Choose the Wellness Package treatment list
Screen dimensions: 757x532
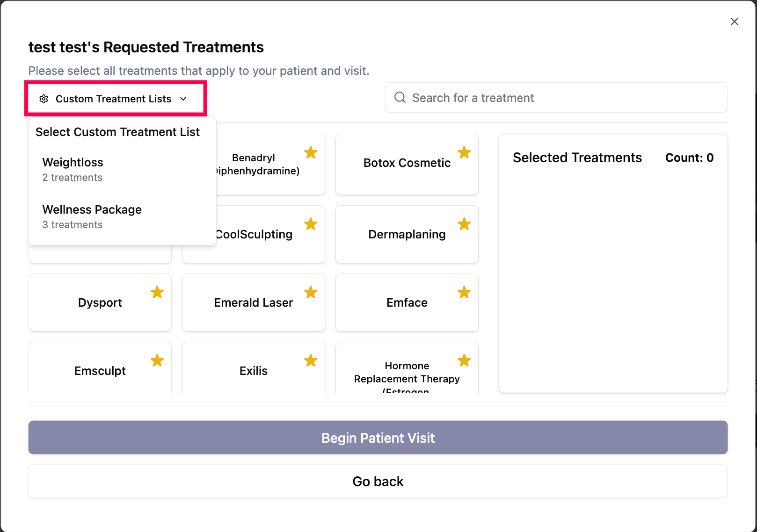click(92, 216)
